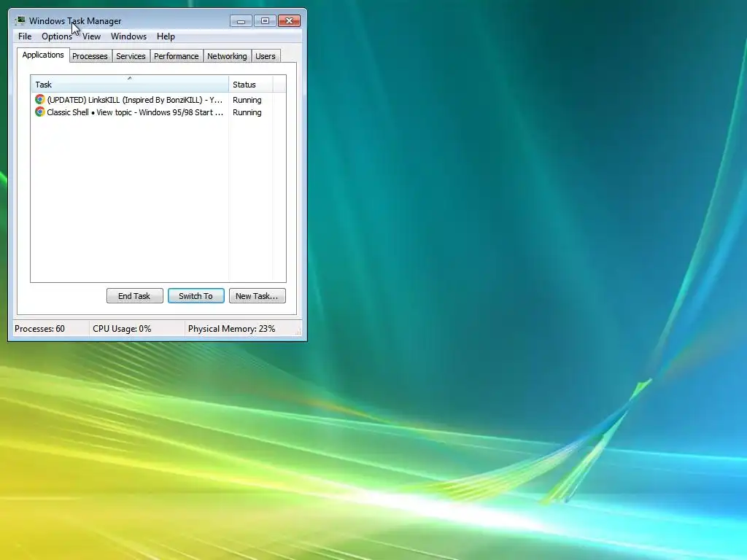Screen dimensions: 747x560
Task: Switch to the Processes tab
Action: pos(90,56)
